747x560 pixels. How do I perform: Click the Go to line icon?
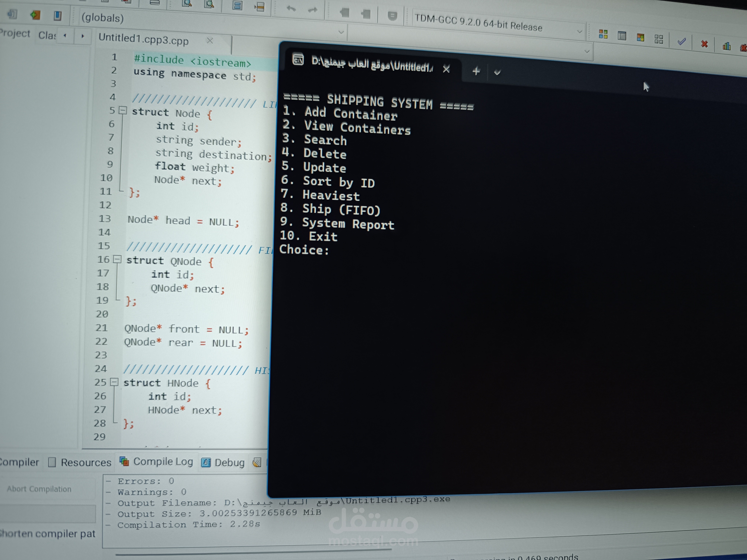tap(260, 6)
